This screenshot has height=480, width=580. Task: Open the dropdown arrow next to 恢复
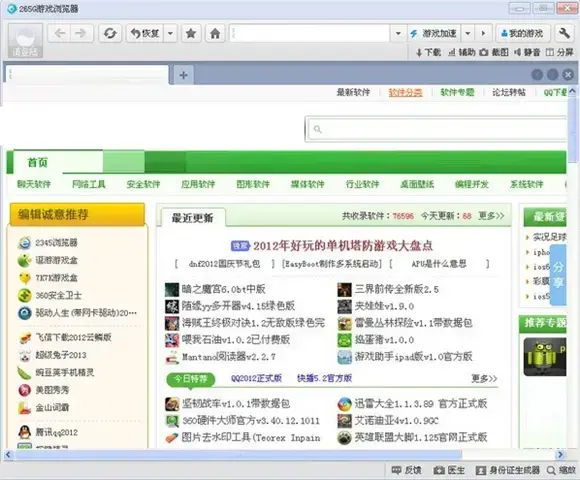point(170,34)
